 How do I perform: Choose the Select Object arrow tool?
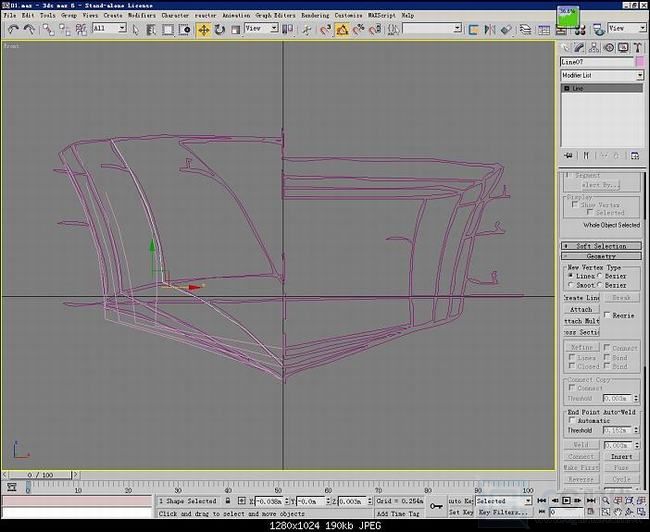pos(136,29)
